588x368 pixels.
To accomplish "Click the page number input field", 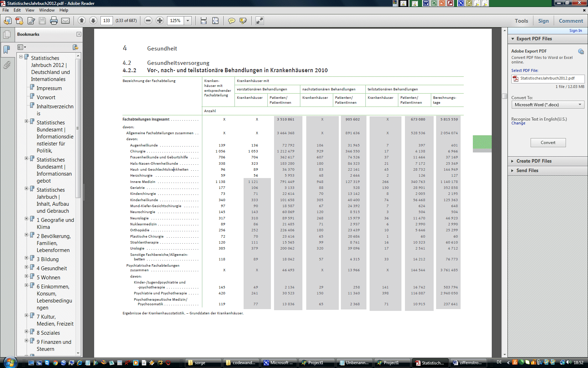I will coord(107,21).
